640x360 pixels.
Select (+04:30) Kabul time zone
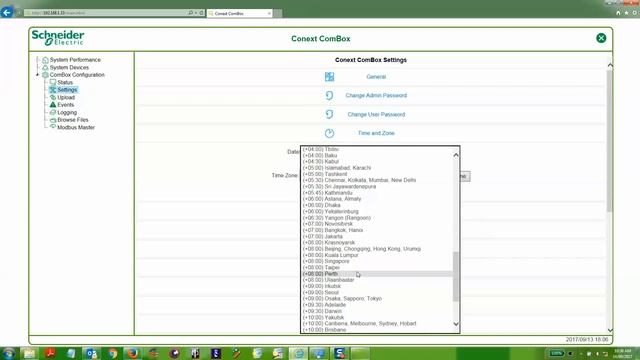coord(377,162)
